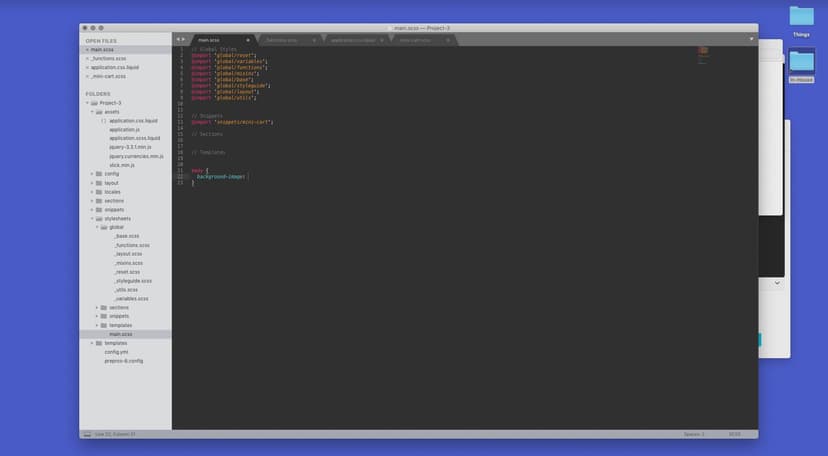Image resolution: width=828 pixels, height=456 pixels.
Task: Open _reset.scss in the global folder
Action: pyautogui.click(x=127, y=272)
